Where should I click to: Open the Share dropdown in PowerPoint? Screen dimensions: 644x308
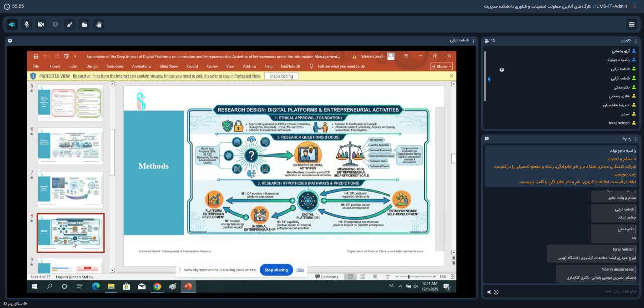(x=441, y=66)
